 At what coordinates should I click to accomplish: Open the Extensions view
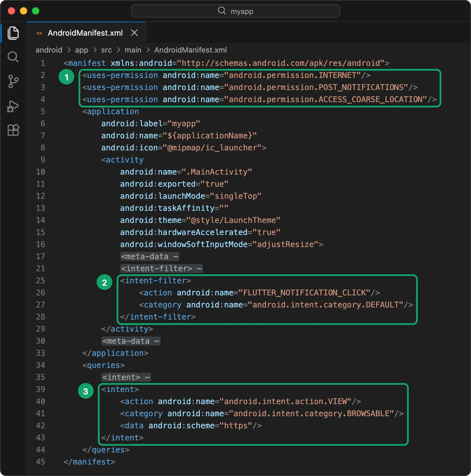click(13, 130)
